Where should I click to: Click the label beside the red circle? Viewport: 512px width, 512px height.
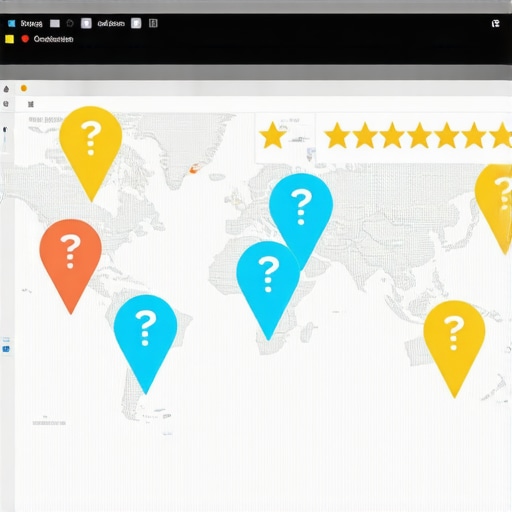tap(53, 39)
